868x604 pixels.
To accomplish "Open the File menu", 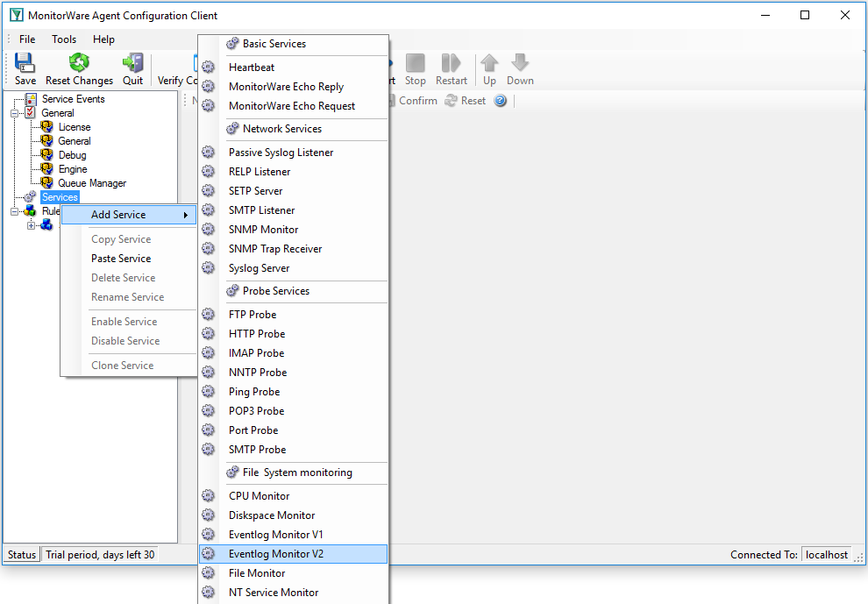I will coord(27,39).
